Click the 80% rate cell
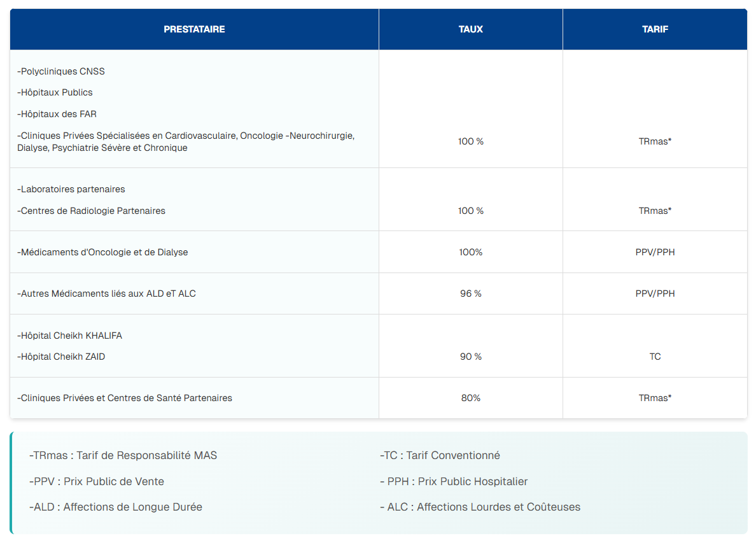 click(470, 398)
